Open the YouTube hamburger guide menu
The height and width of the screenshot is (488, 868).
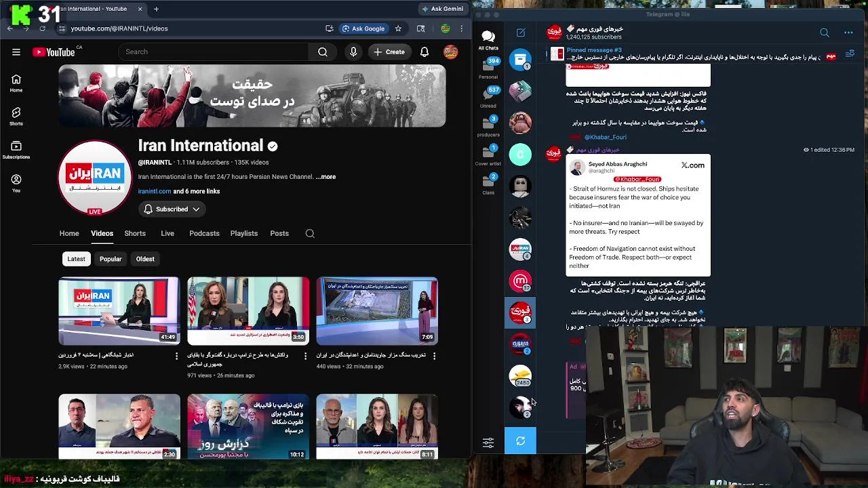[16, 52]
